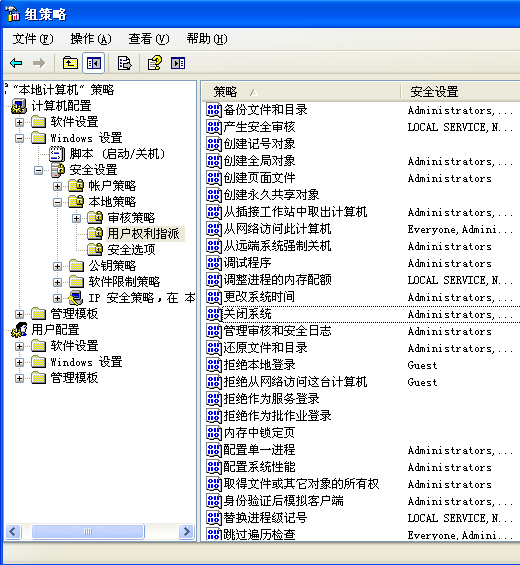This screenshot has height=565, width=520.
Task: Collapse the 本地策略 node
Action: click(x=57, y=202)
